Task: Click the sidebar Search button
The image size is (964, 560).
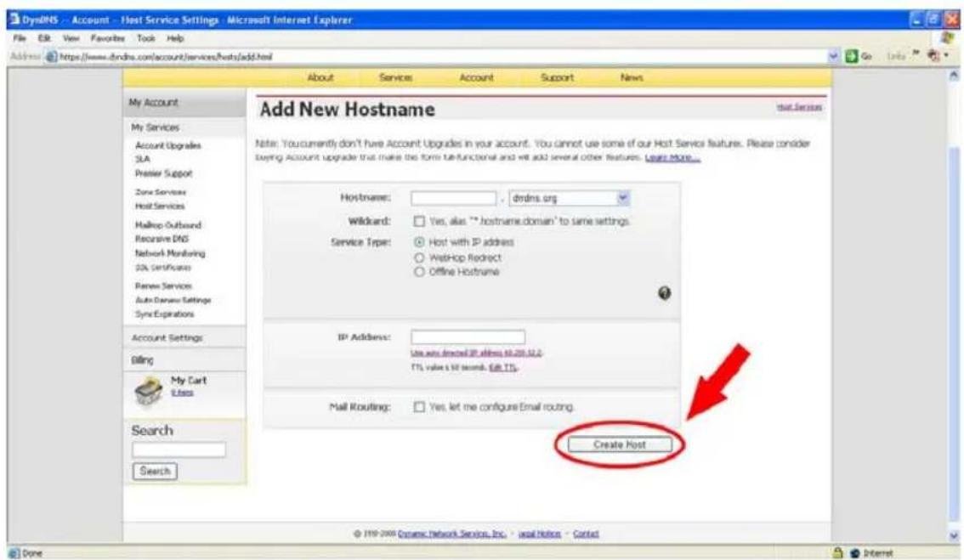Action: 155,471
